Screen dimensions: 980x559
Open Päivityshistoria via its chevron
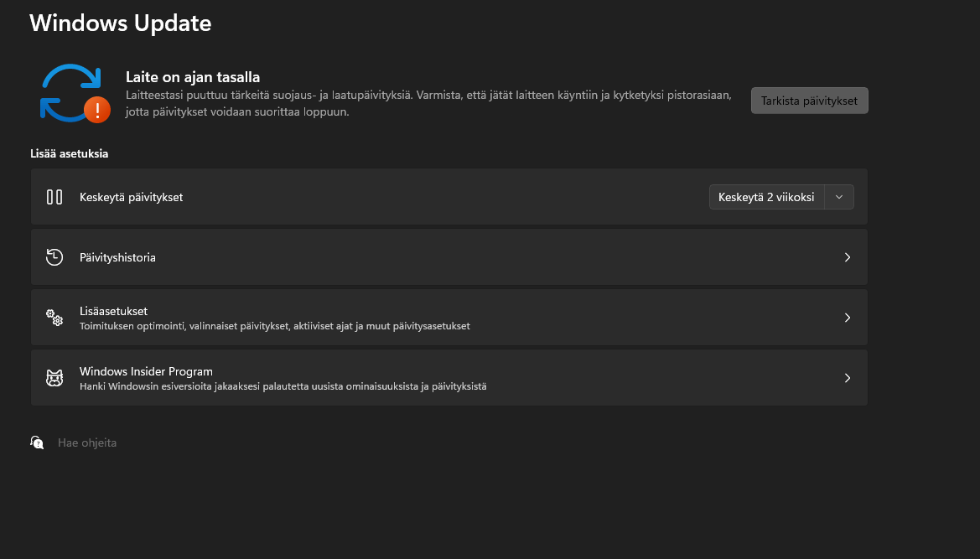pos(848,257)
